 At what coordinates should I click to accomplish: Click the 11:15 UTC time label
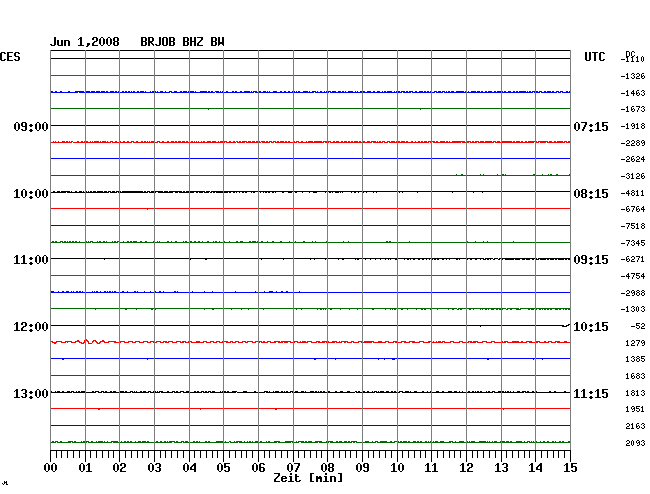point(591,393)
